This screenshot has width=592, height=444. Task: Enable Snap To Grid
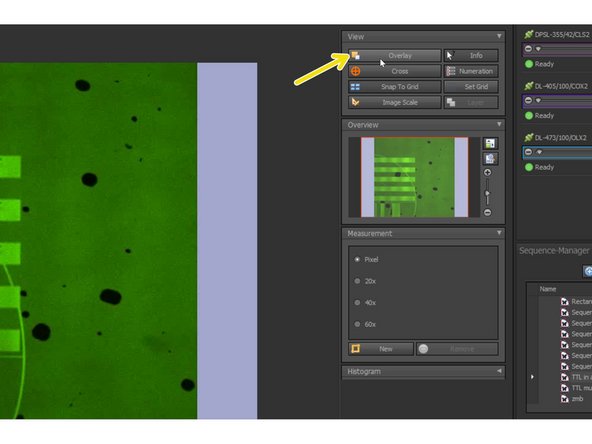click(395, 86)
